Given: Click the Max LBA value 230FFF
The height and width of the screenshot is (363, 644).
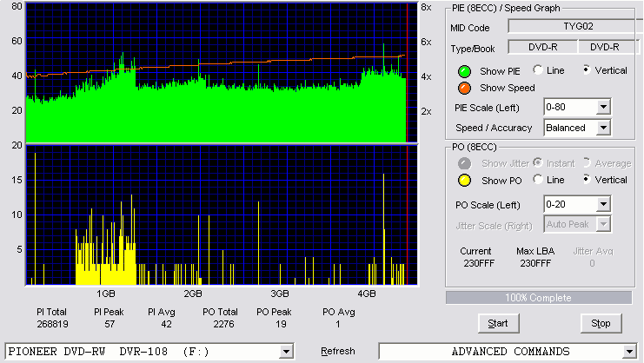Looking at the screenshot, I should (x=535, y=263).
